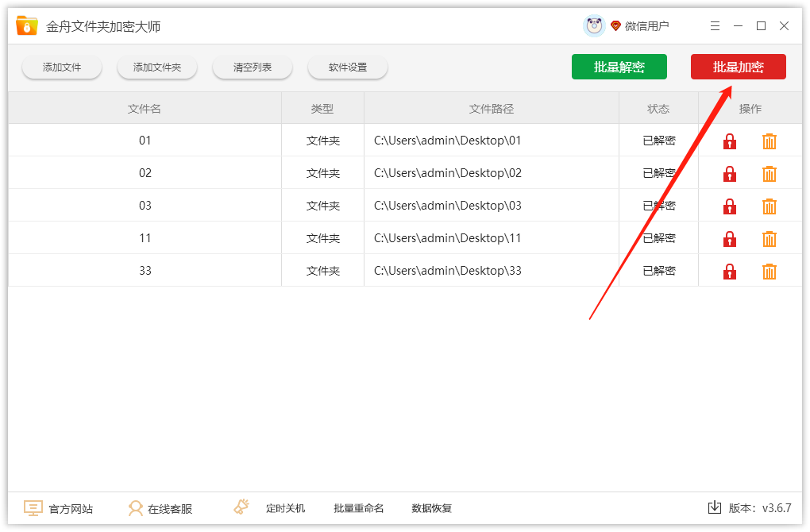The height and width of the screenshot is (532, 810).
Task: Contact 在线客服 online support
Action: coord(160,508)
